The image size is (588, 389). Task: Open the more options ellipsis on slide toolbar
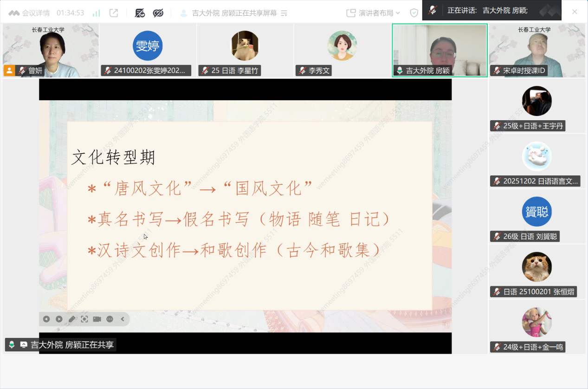point(110,319)
